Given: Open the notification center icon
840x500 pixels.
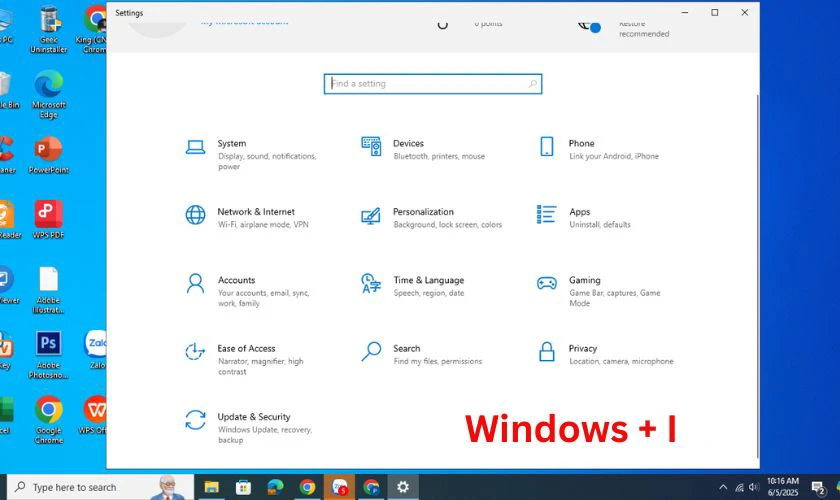Looking at the screenshot, I should click(818, 488).
